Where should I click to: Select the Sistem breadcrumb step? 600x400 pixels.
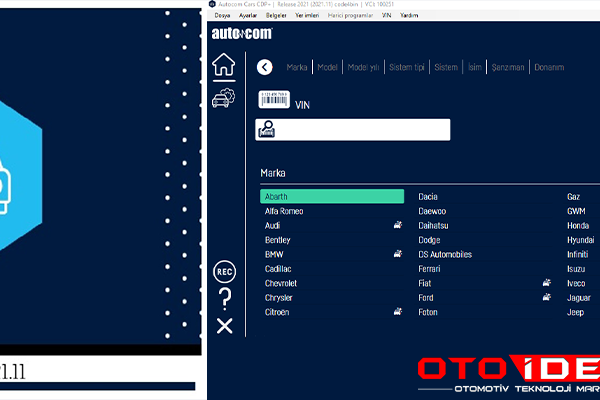tap(446, 67)
